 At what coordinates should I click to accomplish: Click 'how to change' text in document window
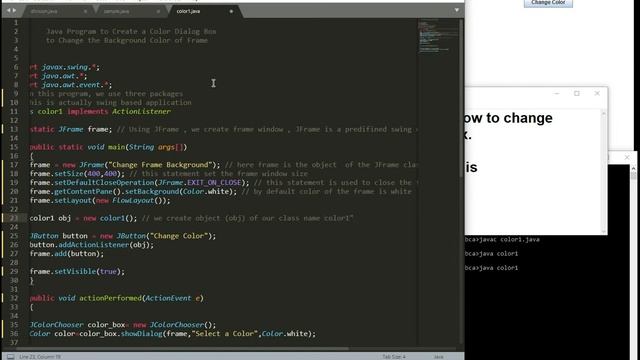pos(509,118)
